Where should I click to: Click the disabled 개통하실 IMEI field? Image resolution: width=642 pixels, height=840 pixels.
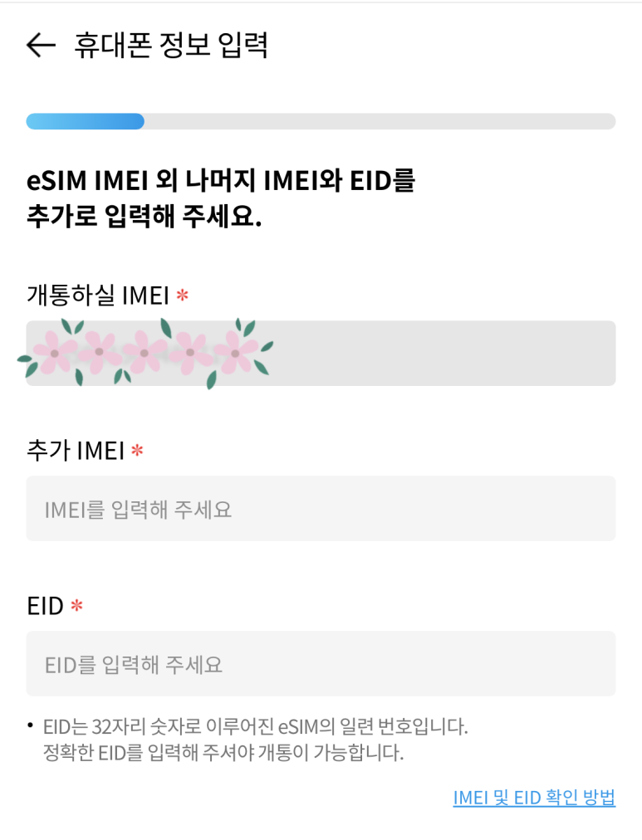[321, 353]
